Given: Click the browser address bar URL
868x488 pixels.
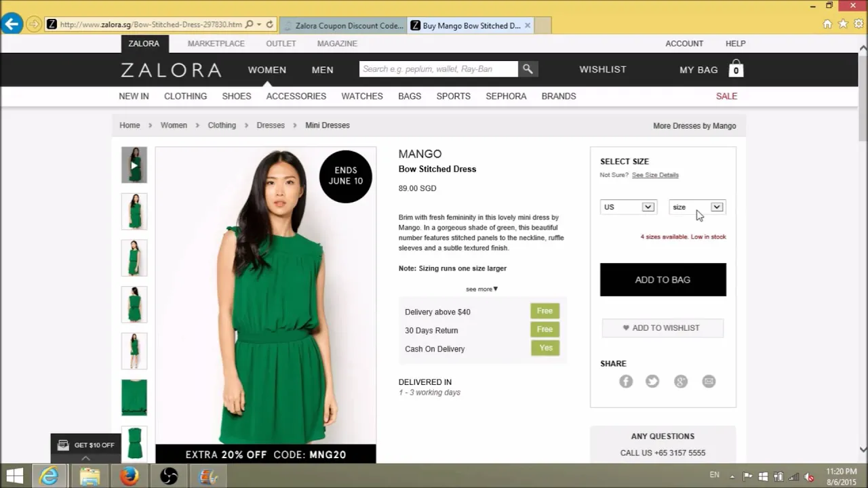Looking at the screenshot, I should click(151, 24).
